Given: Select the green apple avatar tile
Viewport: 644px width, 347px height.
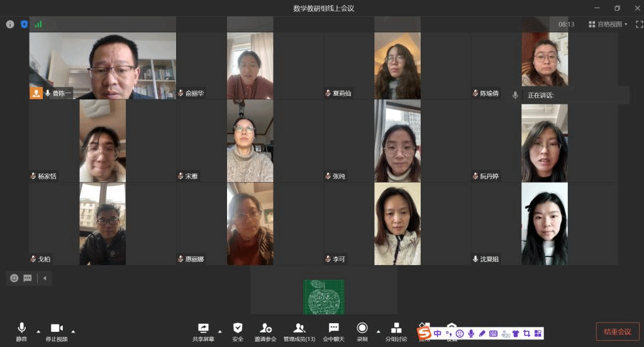Looking at the screenshot, I should 324,297.
